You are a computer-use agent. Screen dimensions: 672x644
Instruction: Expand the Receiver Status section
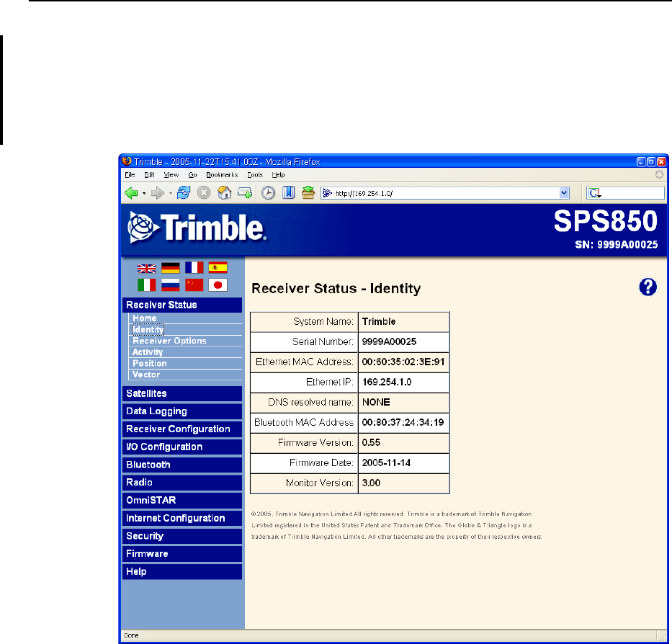pos(182,305)
